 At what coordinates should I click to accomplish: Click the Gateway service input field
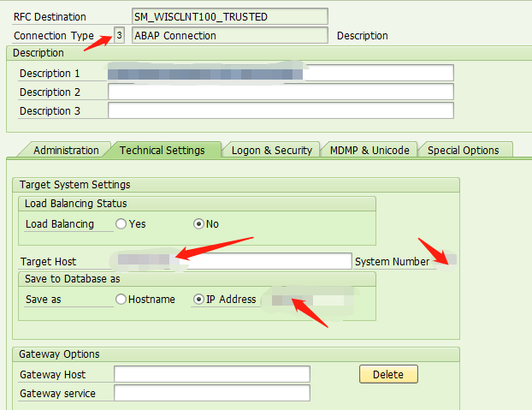[212, 393]
